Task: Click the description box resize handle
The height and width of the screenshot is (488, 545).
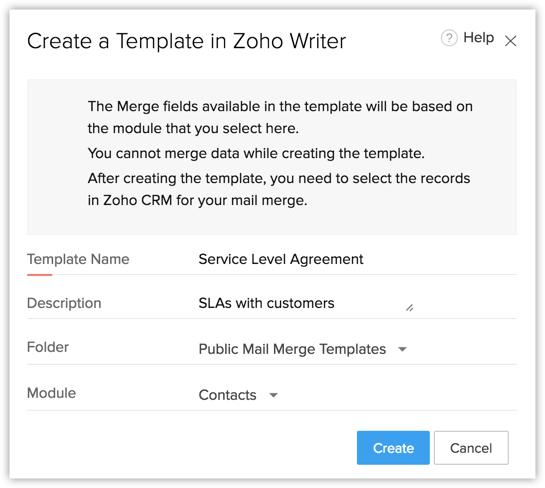Action: [409, 308]
